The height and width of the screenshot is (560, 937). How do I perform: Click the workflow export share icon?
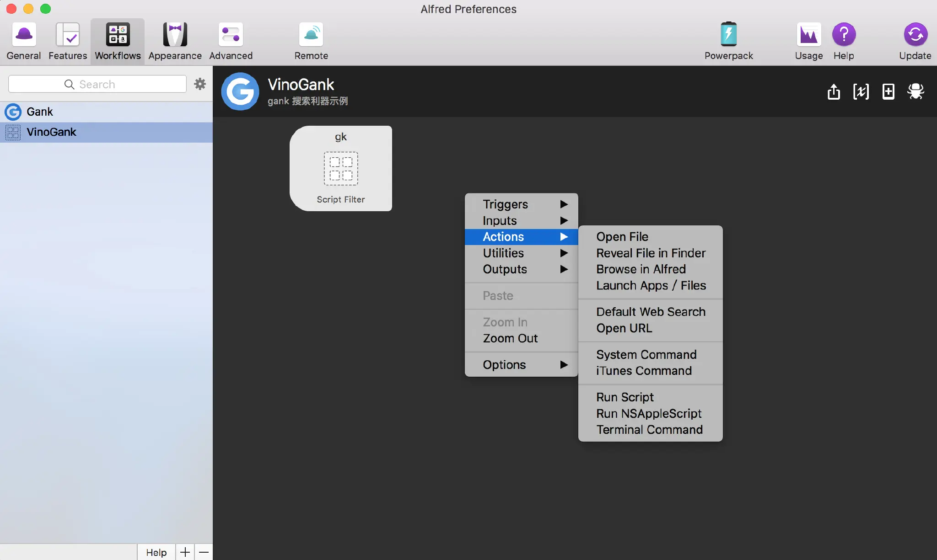(x=834, y=91)
